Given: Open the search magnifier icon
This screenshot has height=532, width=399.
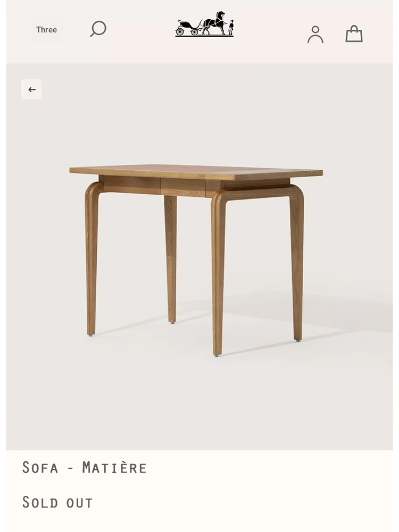Looking at the screenshot, I should [98, 29].
